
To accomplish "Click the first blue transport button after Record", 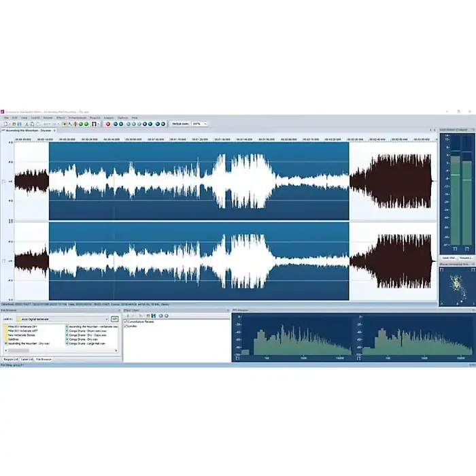I will click(x=116, y=124).
